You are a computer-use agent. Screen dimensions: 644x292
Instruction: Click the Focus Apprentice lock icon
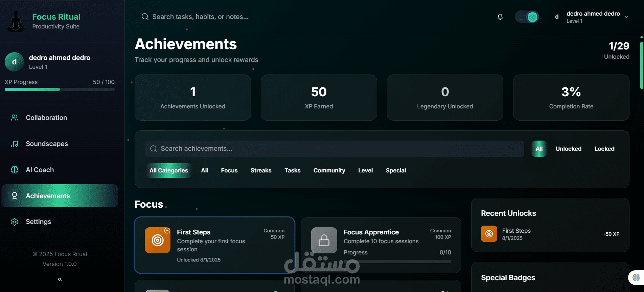pyautogui.click(x=324, y=240)
